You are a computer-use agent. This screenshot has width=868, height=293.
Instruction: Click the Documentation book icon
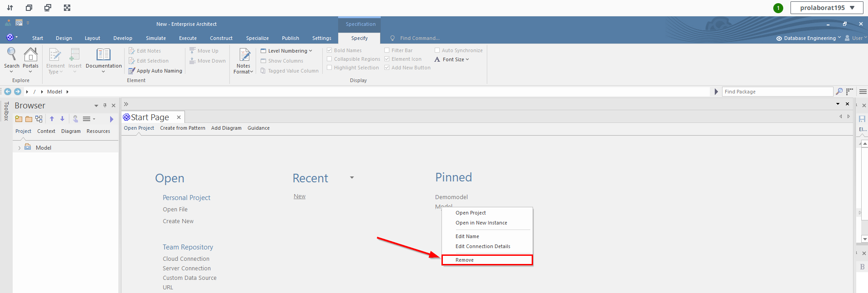click(103, 54)
